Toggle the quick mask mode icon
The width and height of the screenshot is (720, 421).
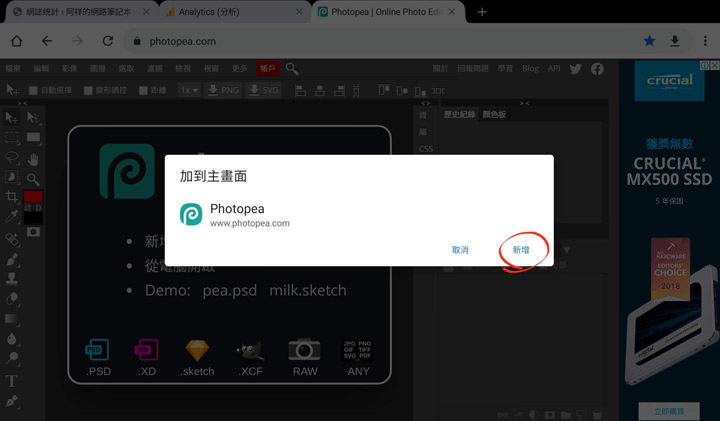33,232
